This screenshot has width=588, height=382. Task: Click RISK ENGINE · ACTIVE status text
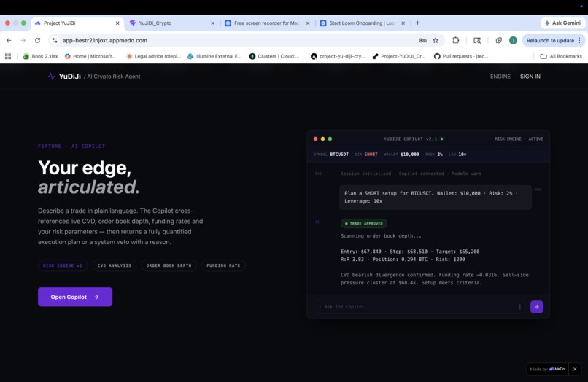519,139
